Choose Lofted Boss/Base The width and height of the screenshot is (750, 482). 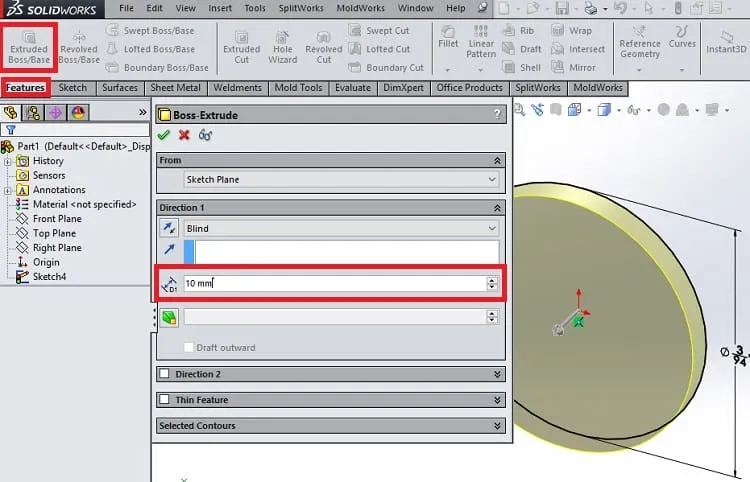pyautogui.click(x=150, y=49)
